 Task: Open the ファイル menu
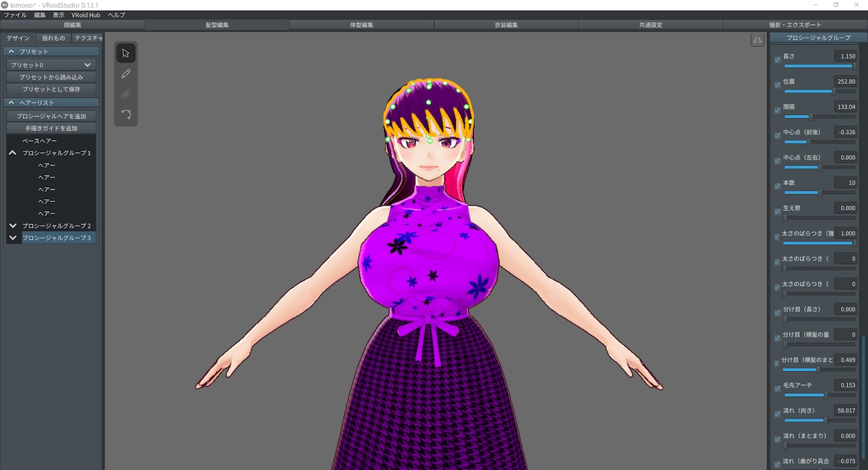15,15
